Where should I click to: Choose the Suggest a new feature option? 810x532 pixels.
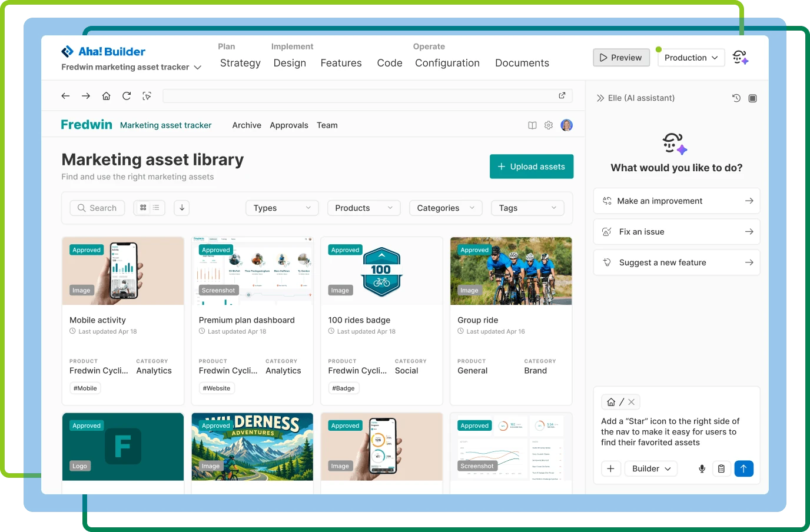point(676,262)
